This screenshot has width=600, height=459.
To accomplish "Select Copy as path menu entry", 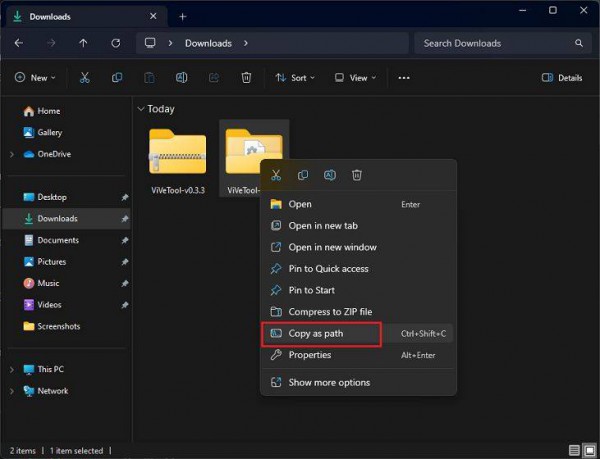I will (315, 333).
